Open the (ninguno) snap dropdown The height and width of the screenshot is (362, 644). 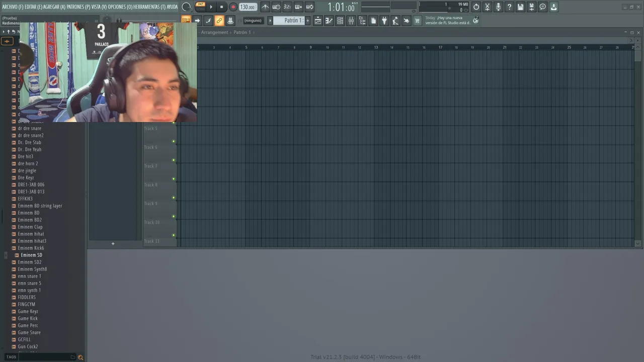[x=253, y=21]
